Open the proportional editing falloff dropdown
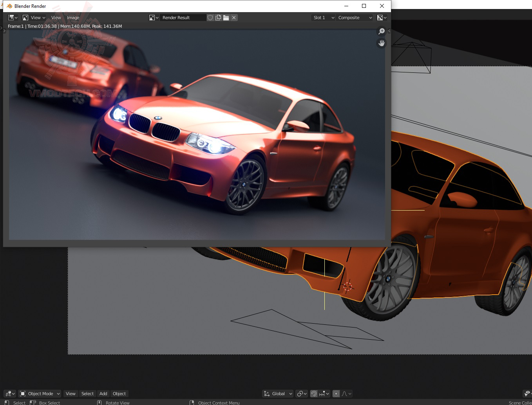The height and width of the screenshot is (405, 532). pos(346,394)
